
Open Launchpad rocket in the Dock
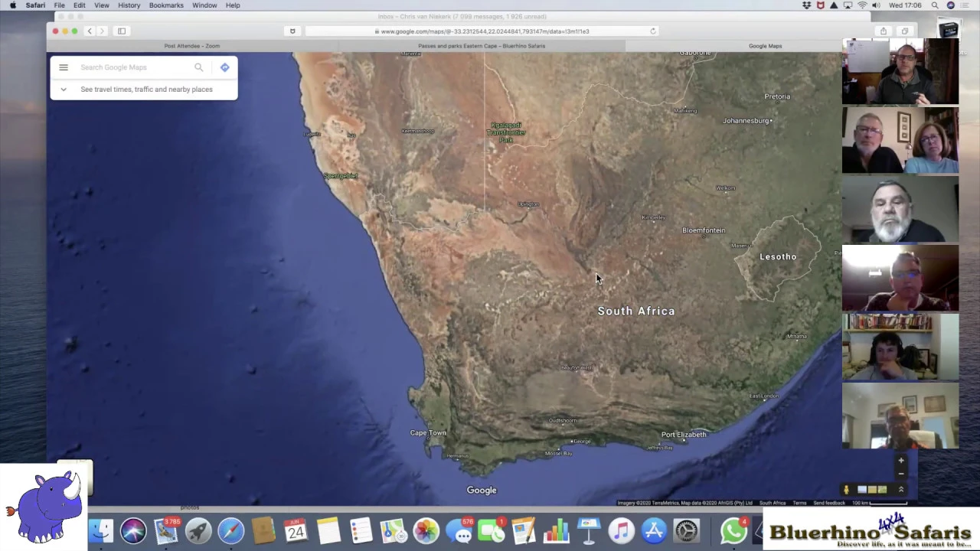tap(198, 531)
